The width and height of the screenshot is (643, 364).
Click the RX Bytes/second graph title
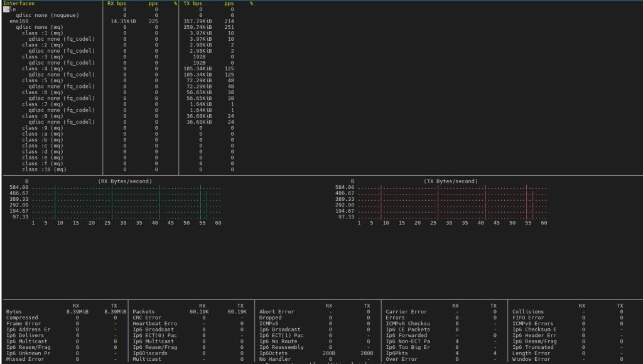124,181
